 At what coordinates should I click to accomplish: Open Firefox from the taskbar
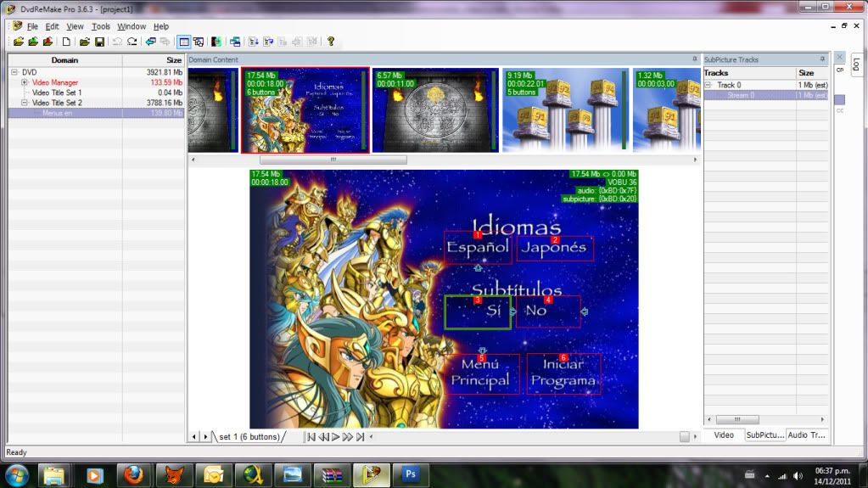[133, 474]
